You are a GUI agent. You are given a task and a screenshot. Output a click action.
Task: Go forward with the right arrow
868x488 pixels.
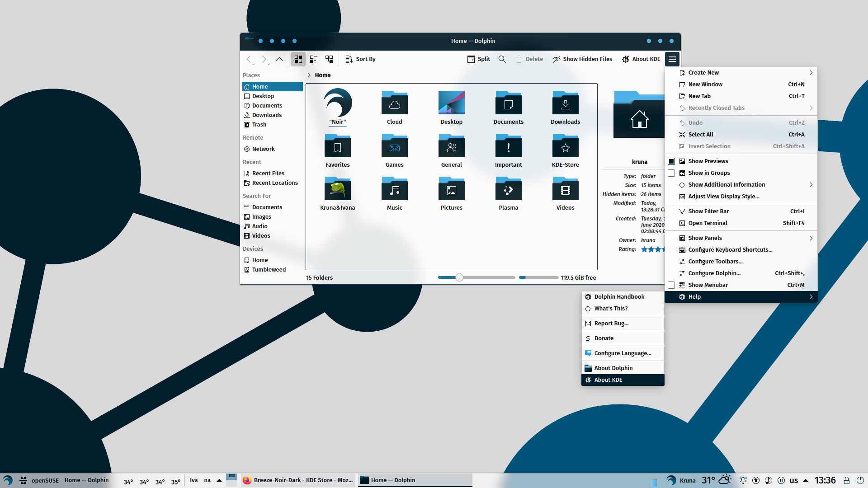click(264, 59)
